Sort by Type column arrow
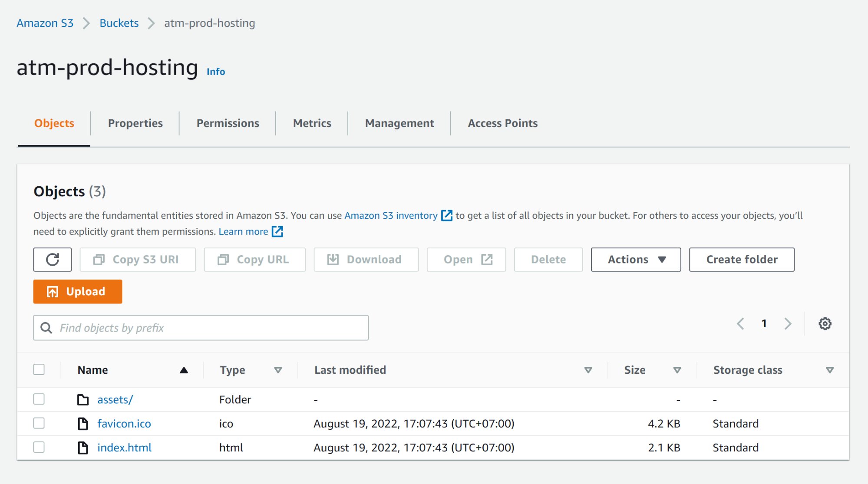The height and width of the screenshot is (484, 868). pos(278,370)
